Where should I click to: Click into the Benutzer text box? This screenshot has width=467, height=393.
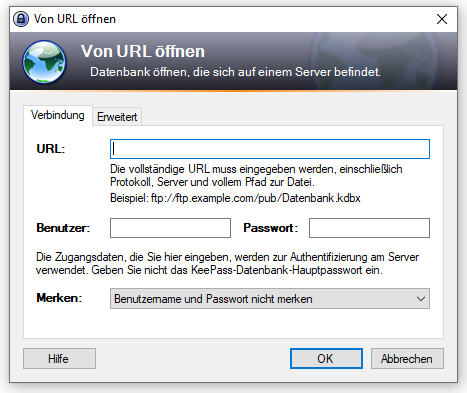(x=170, y=228)
